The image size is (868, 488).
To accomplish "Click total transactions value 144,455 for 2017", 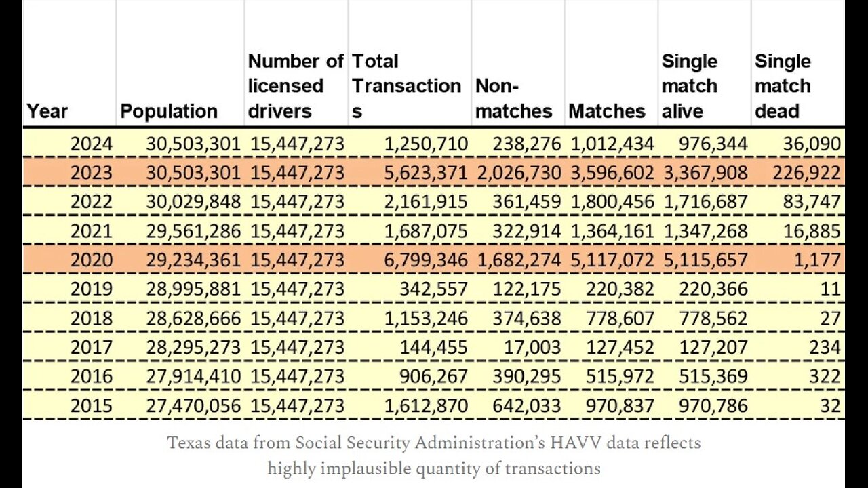I will 434,348.
